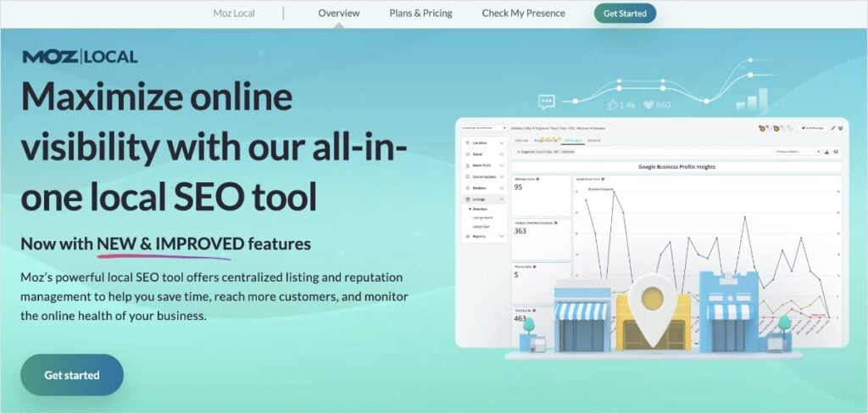
Task: Click the Send Message button in dashboard header
Action: pos(812,128)
